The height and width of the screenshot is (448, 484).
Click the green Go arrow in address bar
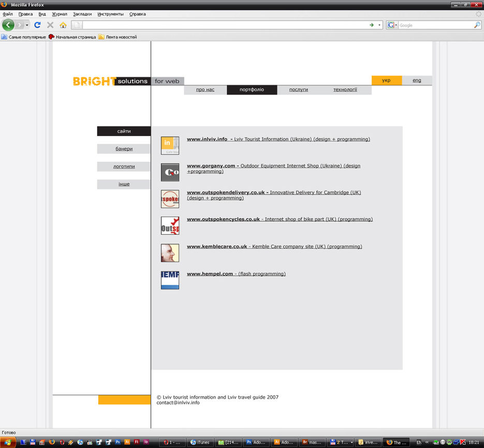372,25
